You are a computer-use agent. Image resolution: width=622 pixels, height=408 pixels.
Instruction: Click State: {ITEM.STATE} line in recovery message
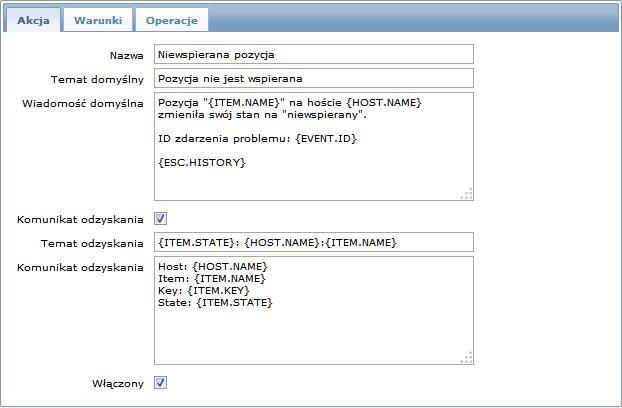pyautogui.click(x=215, y=303)
